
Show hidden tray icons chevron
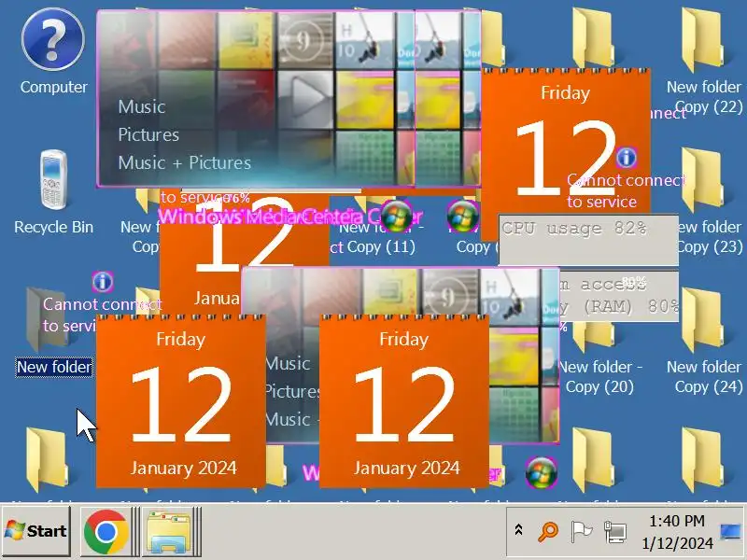(x=519, y=530)
